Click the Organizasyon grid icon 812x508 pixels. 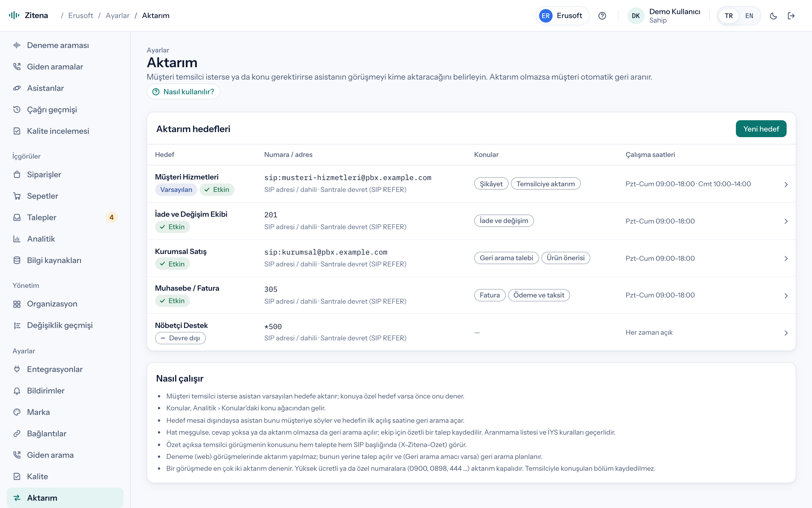click(x=17, y=304)
